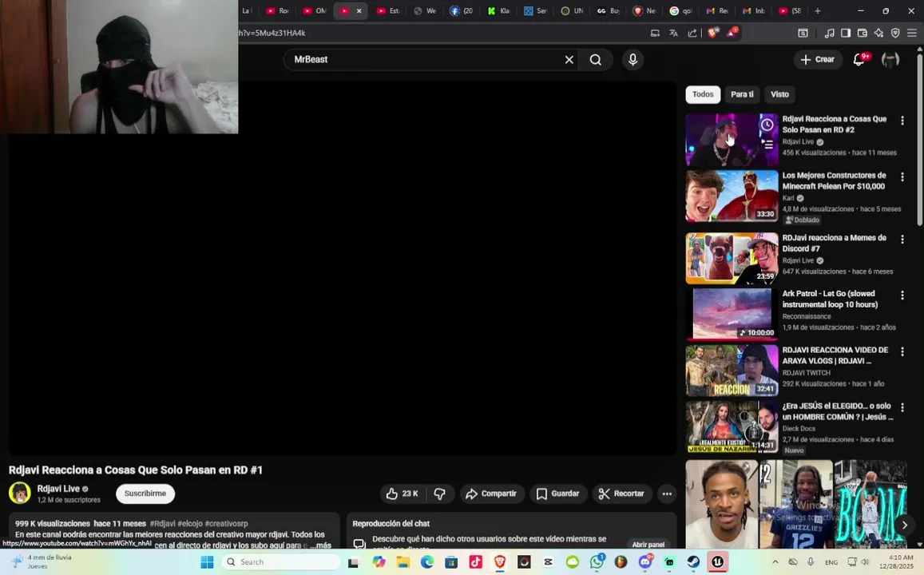Toggle the browser sidebar panel

coord(846,33)
